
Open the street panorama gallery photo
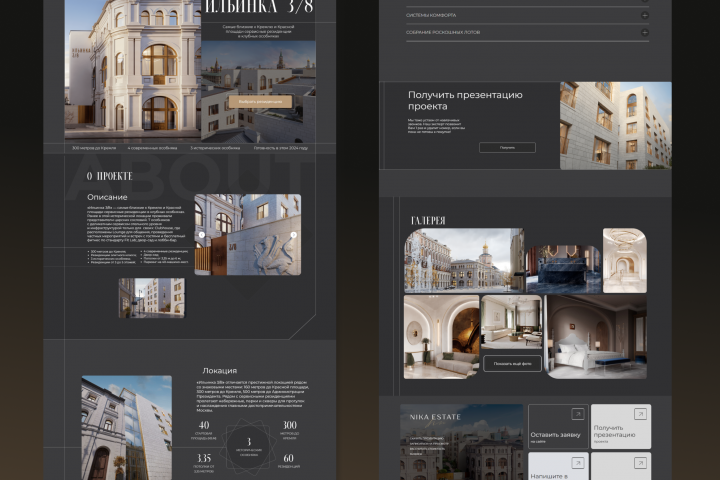(x=464, y=260)
